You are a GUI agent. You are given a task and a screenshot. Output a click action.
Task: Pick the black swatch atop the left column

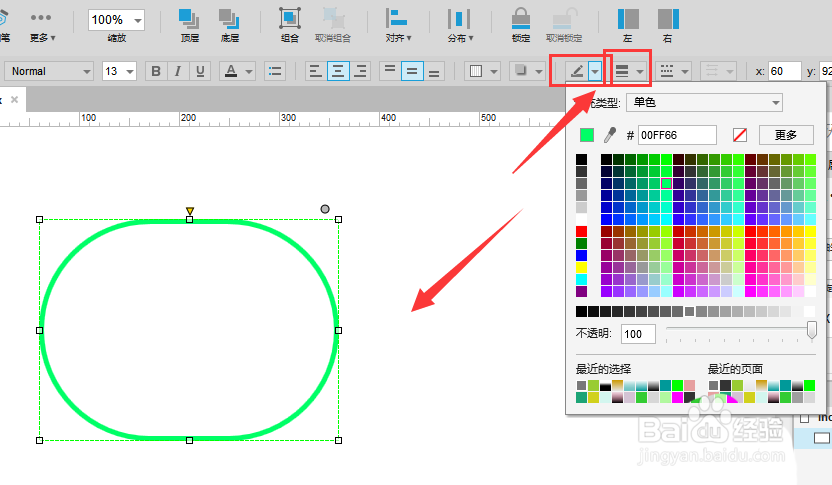click(582, 159)
